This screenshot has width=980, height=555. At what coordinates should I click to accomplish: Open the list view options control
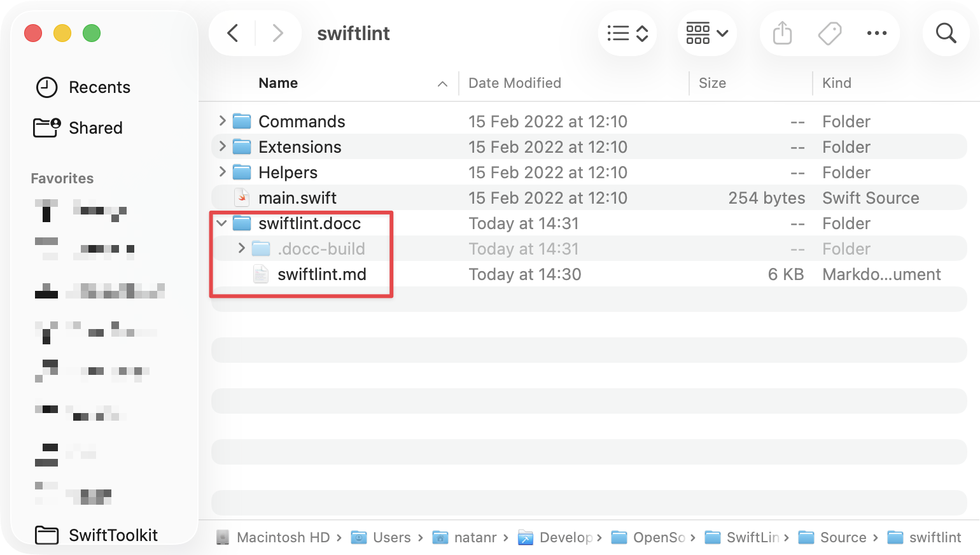[x=627, y=33]
